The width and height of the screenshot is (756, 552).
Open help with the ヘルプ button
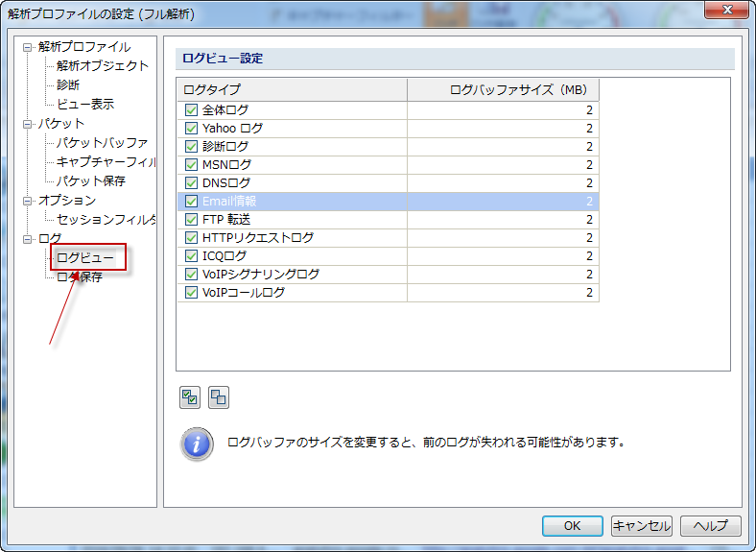tap(710, 526)
